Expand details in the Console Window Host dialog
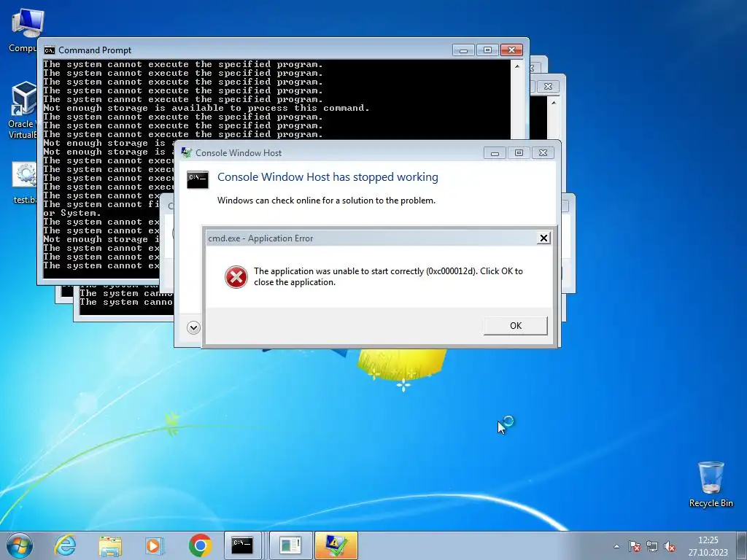This screenshot has height=560, width=747. (x=193, y=327)
